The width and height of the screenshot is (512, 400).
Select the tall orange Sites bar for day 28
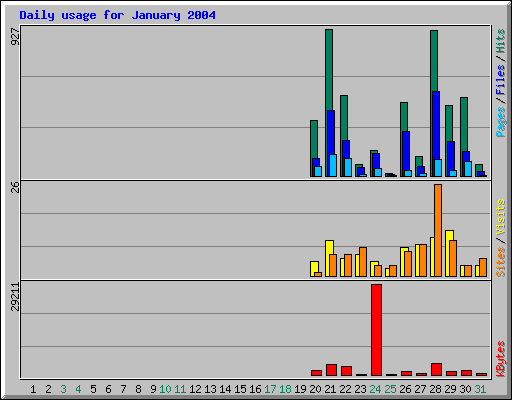tap(438, 230)
